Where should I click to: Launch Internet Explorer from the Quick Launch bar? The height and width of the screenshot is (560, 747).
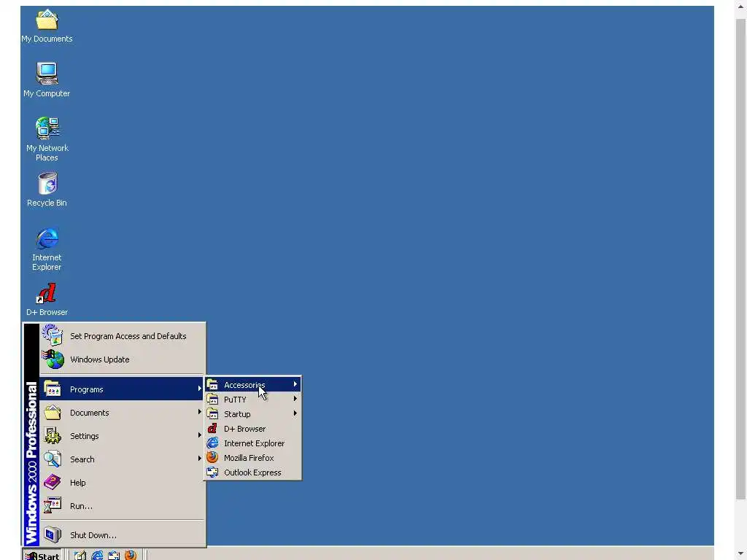[x=97, y=555]
